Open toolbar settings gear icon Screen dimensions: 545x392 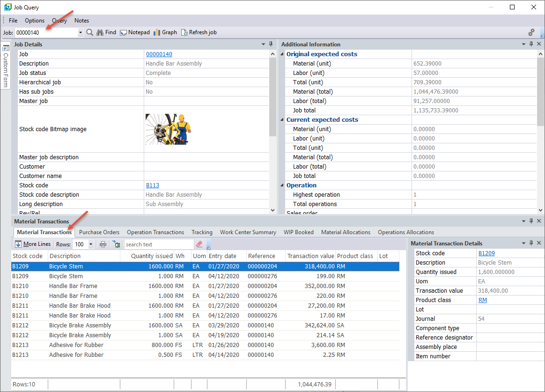(x=531, y=32)
